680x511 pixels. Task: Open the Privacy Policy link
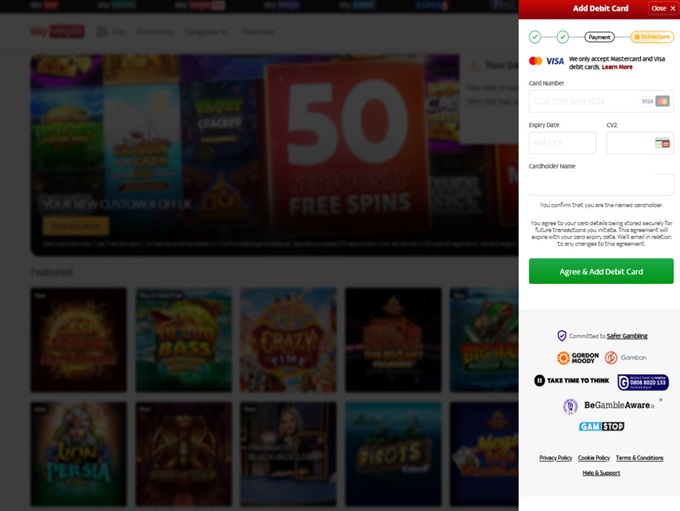tap(555, 458)
